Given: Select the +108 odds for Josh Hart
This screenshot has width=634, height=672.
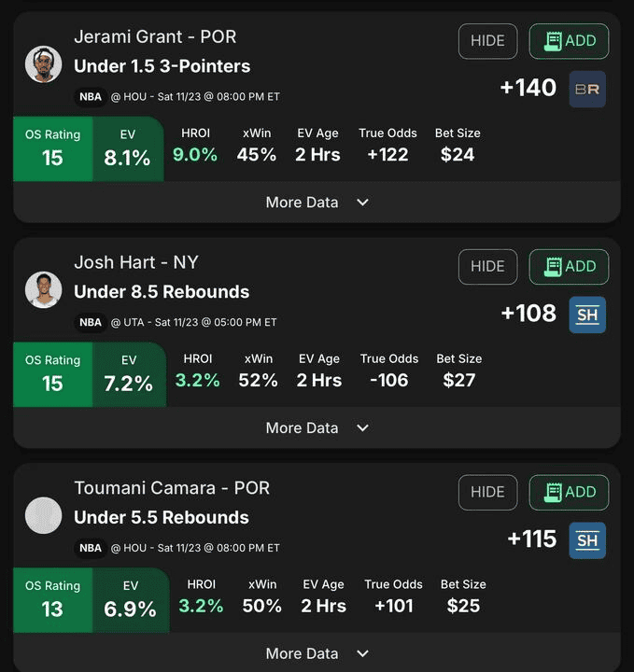Looking at the screenshot, I should click(528, 314).
